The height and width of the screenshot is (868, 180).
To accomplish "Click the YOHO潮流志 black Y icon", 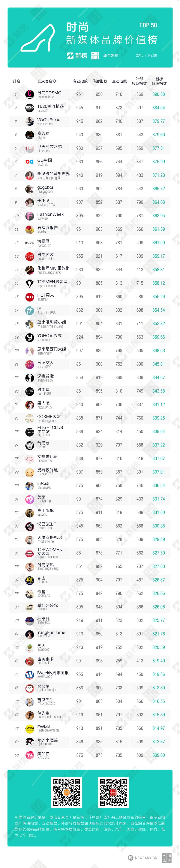I will (x=30, y=337).
